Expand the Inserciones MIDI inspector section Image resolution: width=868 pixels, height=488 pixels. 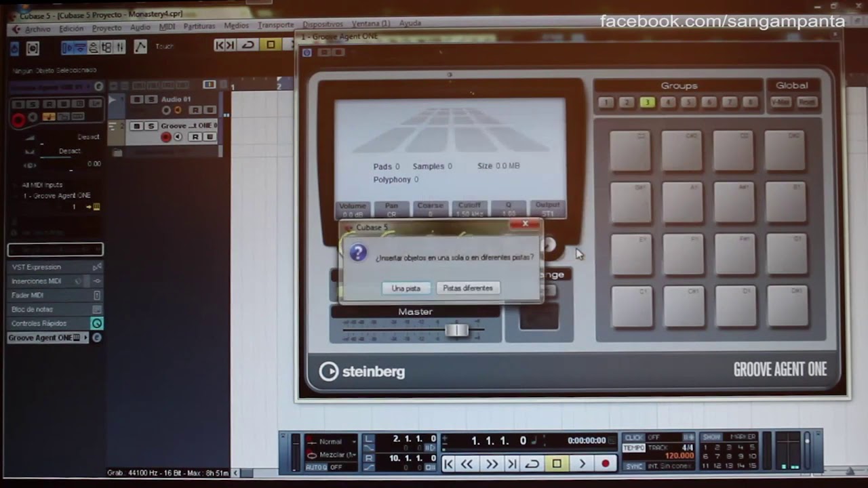pos(56,281)
